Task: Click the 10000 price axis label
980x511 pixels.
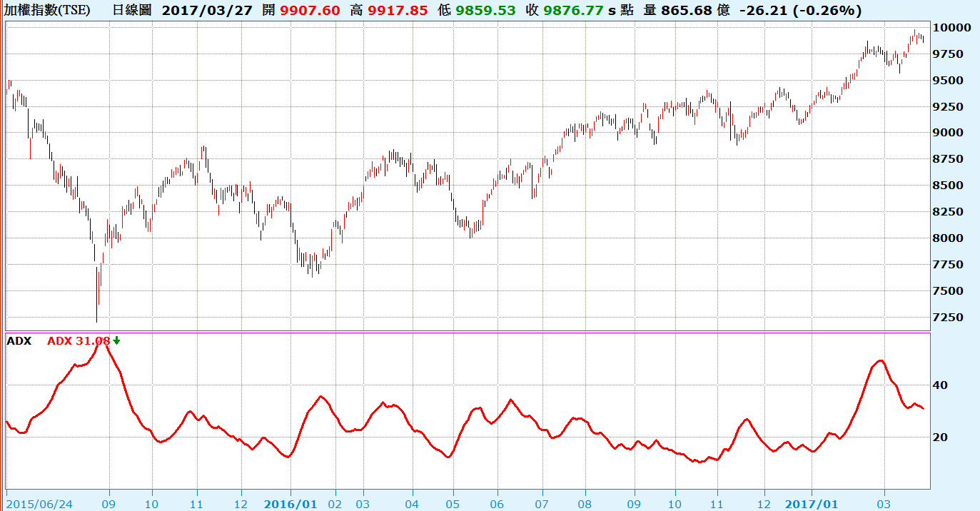Action: pyautogui.click(x=955, y=28)
